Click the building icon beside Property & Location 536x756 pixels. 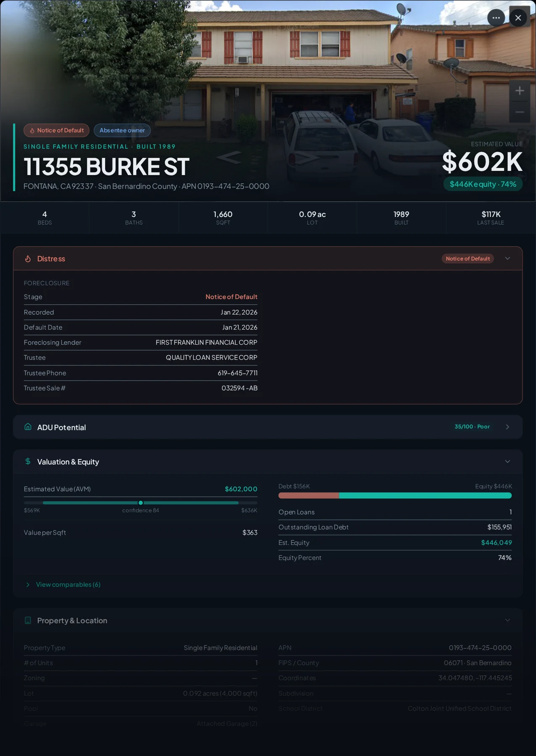(x=28, y=620)
